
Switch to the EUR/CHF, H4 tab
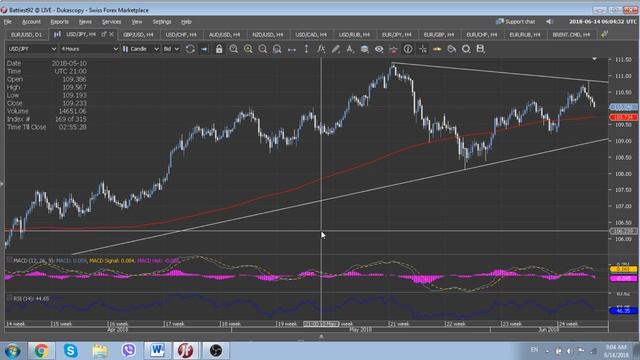click(x=482, y=35)
